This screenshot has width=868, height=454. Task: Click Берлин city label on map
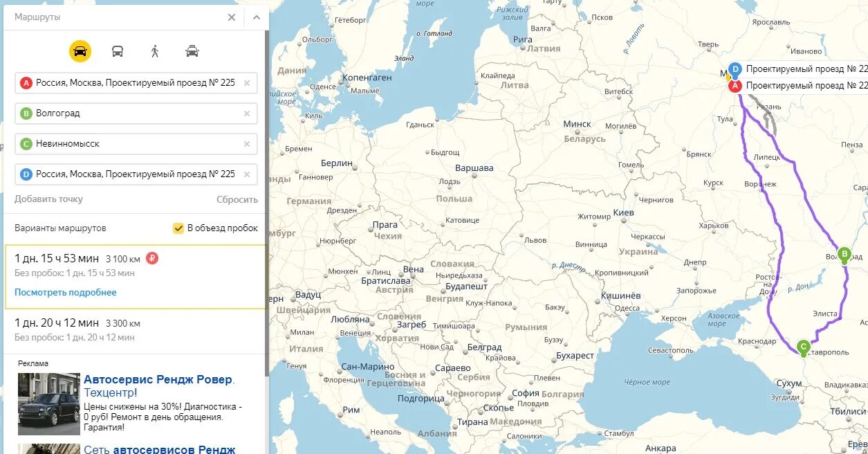pos(337,163)
